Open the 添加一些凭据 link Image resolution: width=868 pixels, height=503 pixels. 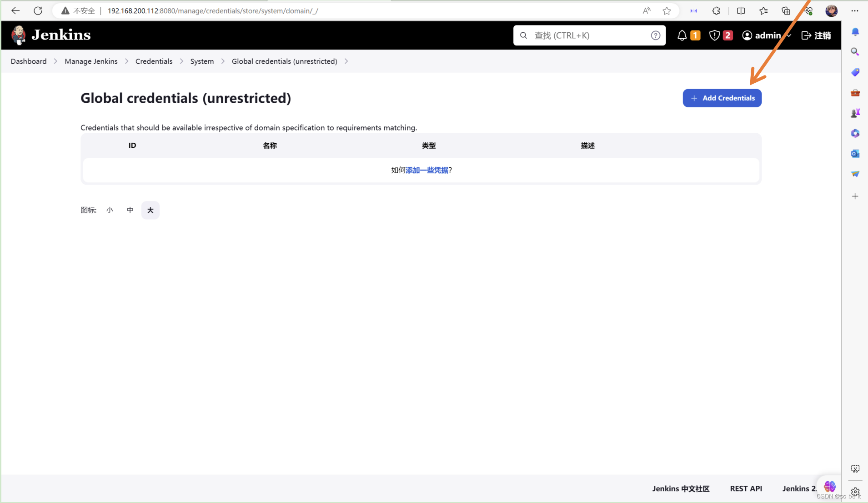427,170
